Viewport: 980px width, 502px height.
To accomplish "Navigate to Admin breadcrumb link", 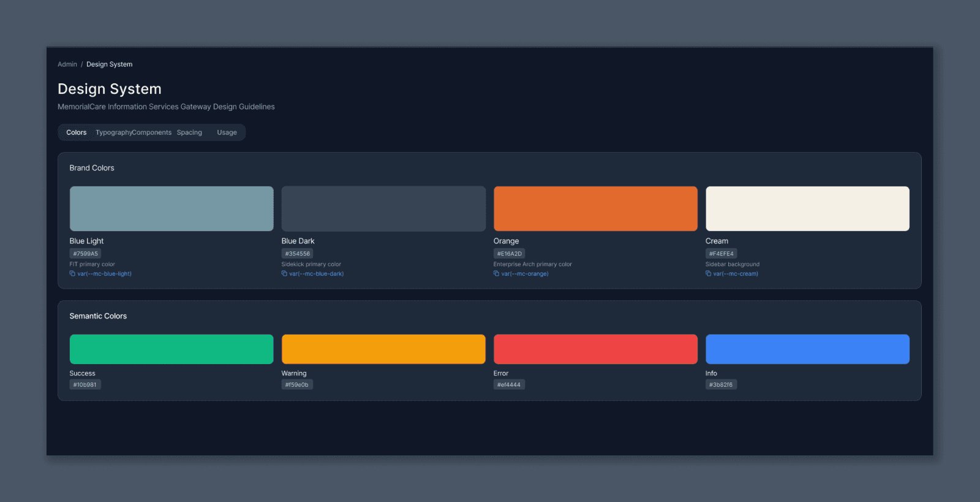I will tap(67, 64).
